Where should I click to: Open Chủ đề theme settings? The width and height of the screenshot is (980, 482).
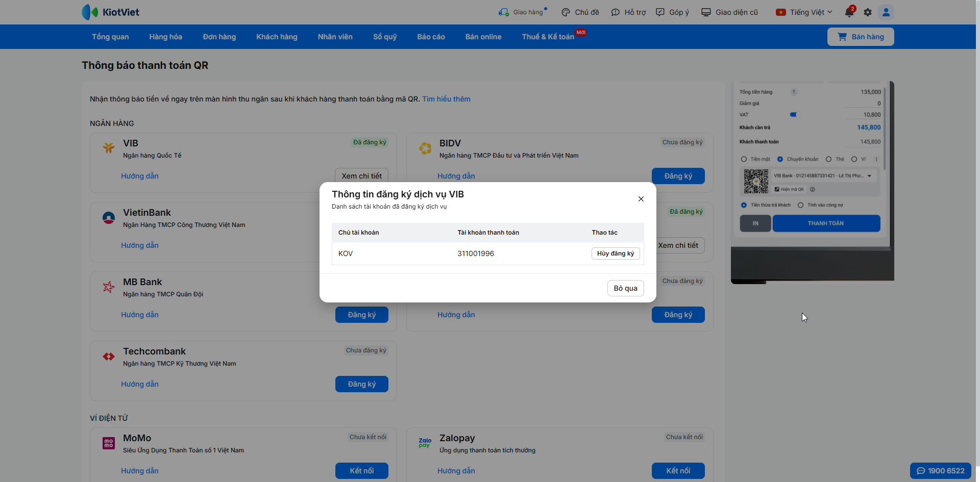click(x=580, y=12)
